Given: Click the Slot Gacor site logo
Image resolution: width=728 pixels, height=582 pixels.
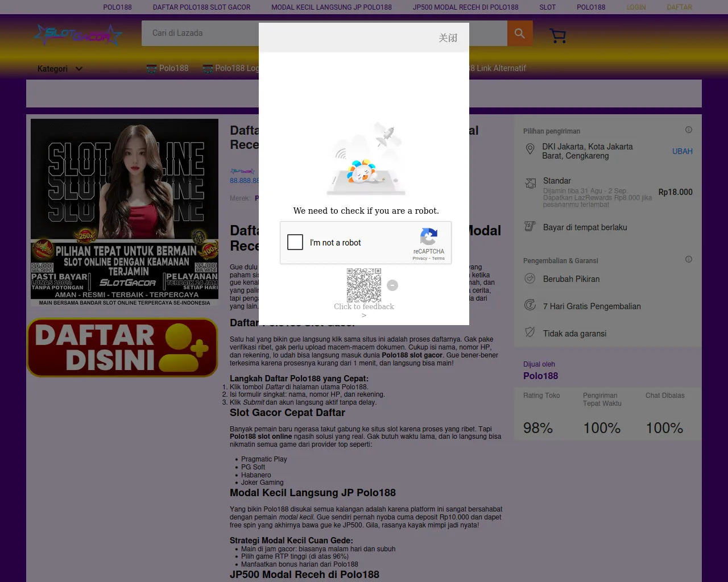Looking at the screenshot, I should [77, 35].
